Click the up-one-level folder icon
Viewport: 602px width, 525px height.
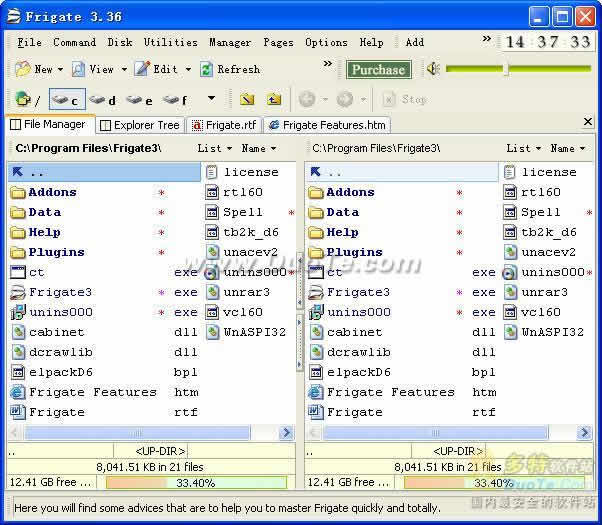tap(274, 99)
